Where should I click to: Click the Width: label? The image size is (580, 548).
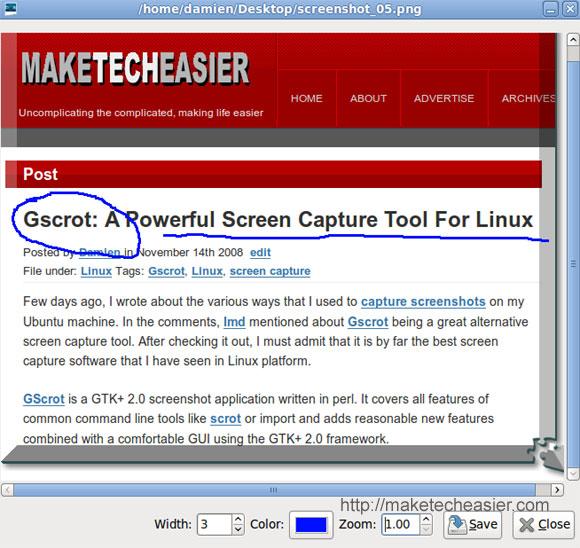173,524
